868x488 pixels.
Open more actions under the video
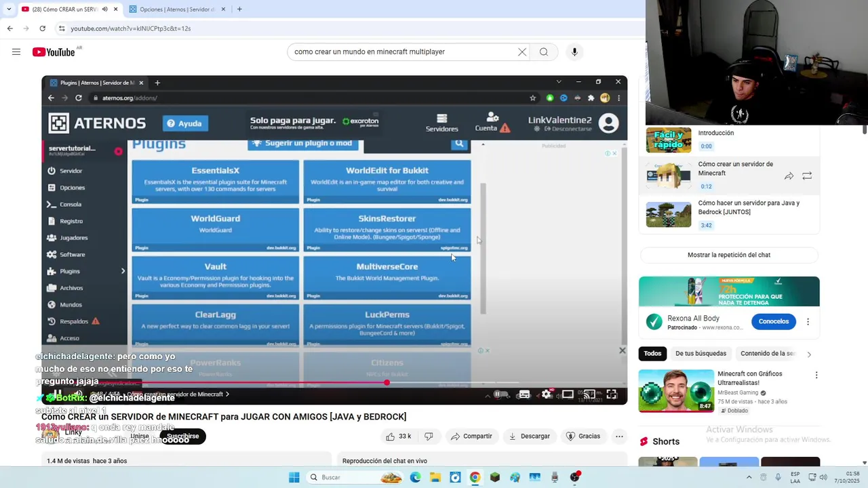click(x=619, y=436)
